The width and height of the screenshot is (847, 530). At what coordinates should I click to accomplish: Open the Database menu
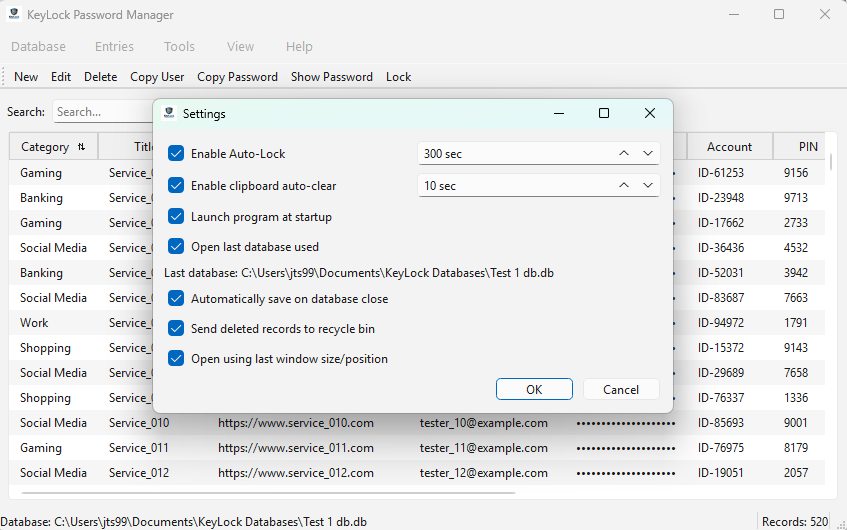(38, 47)
